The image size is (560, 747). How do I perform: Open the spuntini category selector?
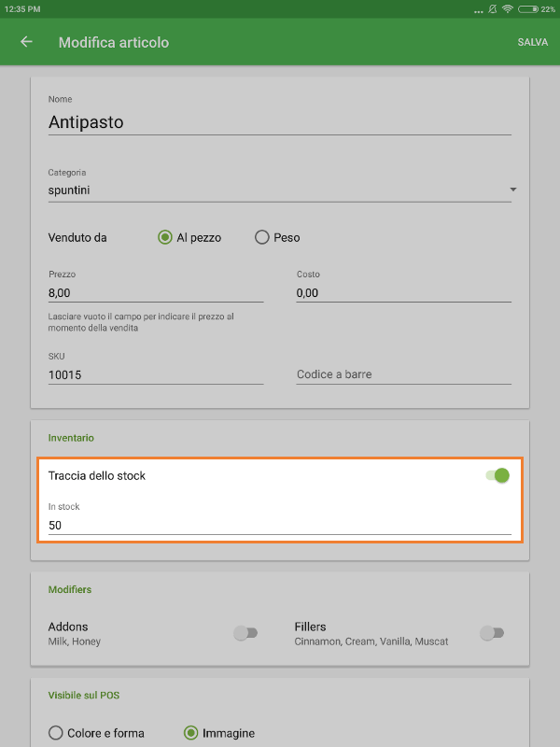click(280, 190)
